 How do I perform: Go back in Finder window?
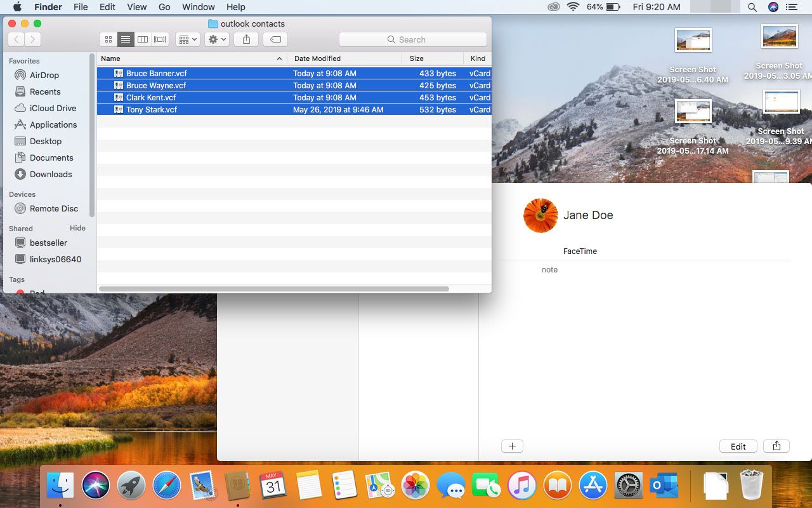coord(16,39)
